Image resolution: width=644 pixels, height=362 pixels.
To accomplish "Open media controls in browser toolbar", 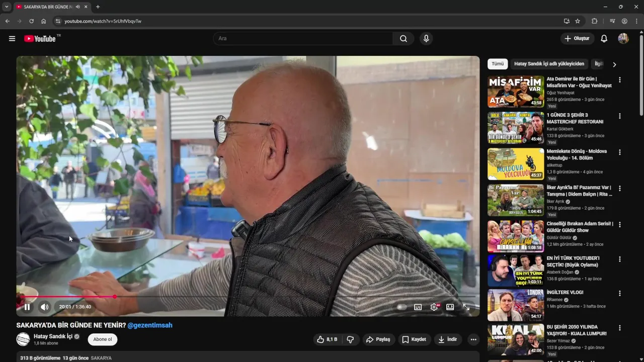I will pyautogui.click(x=612, y=21).
